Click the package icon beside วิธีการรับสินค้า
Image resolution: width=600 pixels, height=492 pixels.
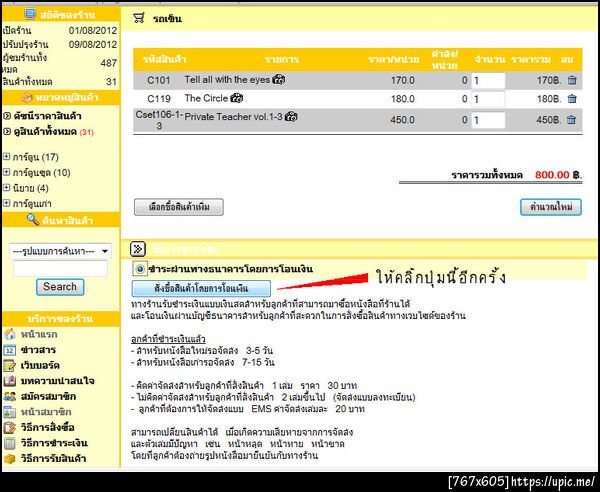click(10, 458)
